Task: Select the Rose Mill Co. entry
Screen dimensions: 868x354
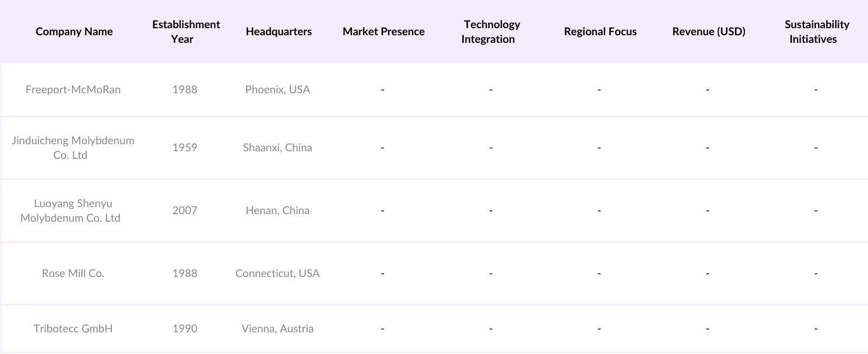Action: tap(73, 273)
